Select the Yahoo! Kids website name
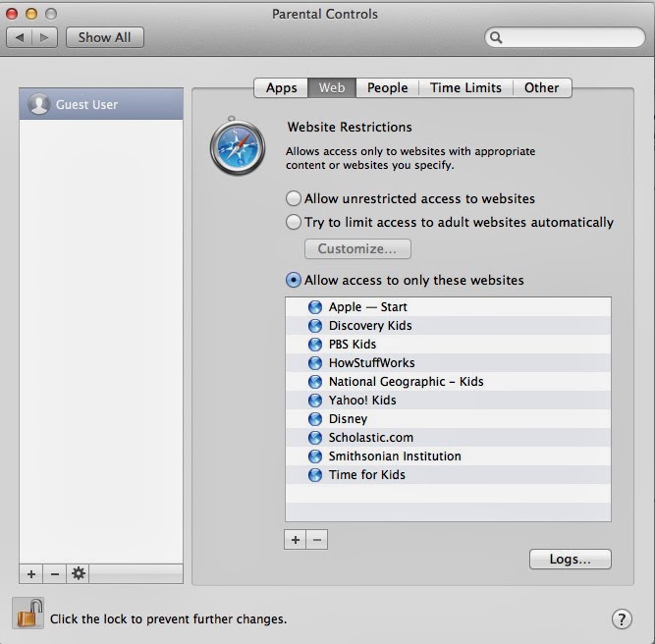 pos(362,401)
